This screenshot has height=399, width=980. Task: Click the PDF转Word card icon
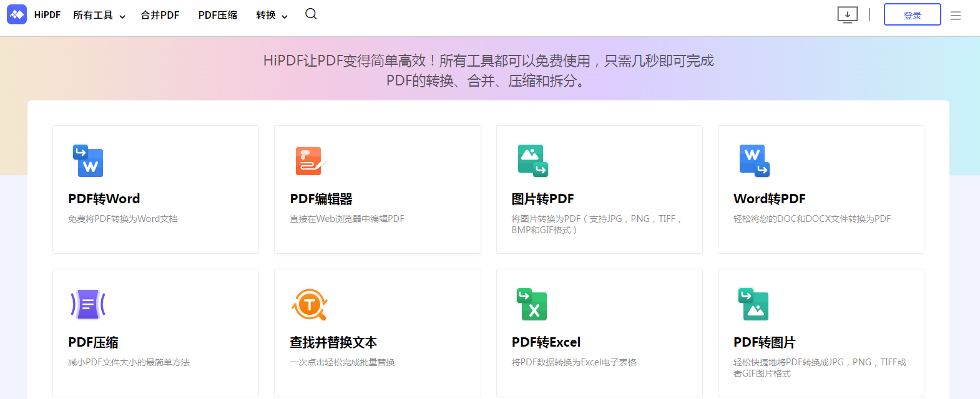tap(88, 161)
